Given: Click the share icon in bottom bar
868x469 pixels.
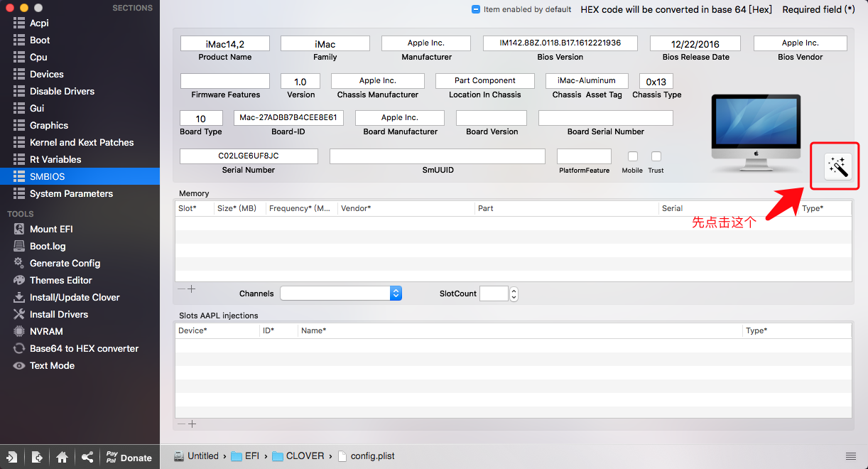Looking at the screenshot, I should pyautogui.click(x=87, y=457).
